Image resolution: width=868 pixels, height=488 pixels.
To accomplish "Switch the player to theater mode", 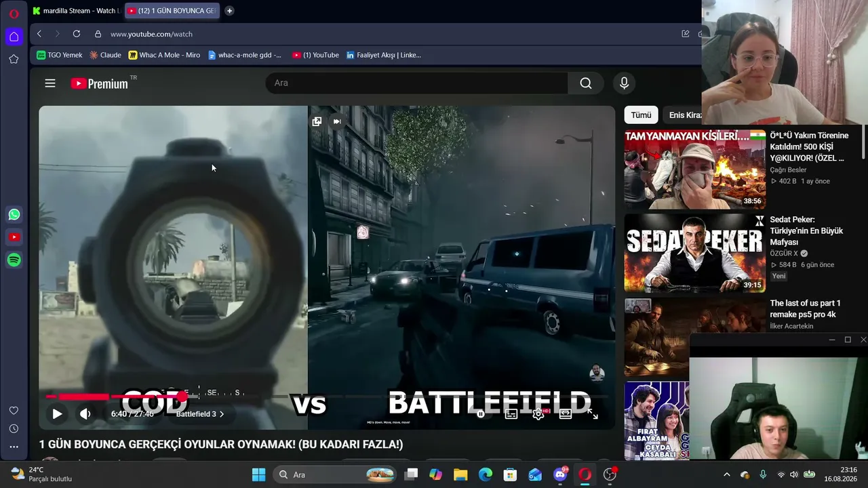I will (566, 413).
